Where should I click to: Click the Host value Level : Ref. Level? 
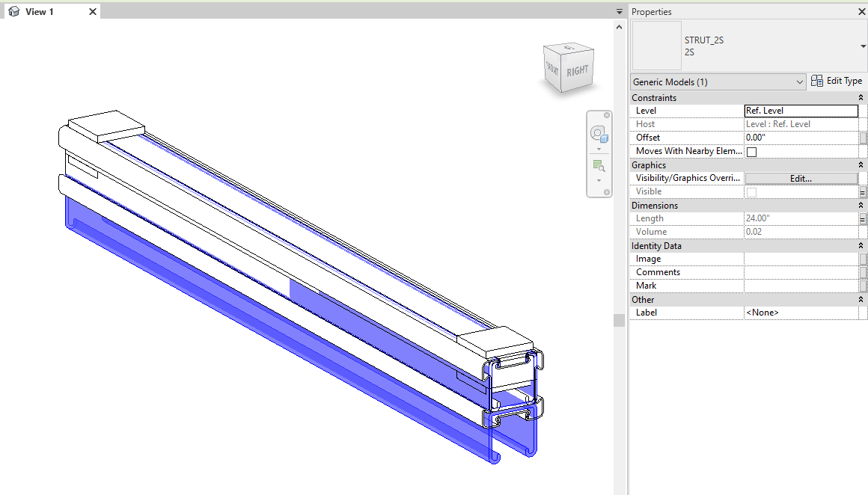coord(777,124)
